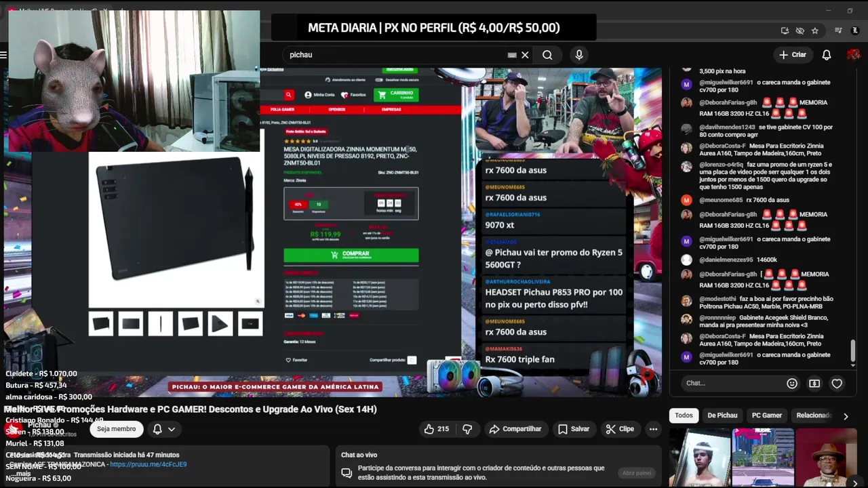Viewport: 868px width, 488px height.
Task: Select the Relacionados chip
Action: coord(813,415)
